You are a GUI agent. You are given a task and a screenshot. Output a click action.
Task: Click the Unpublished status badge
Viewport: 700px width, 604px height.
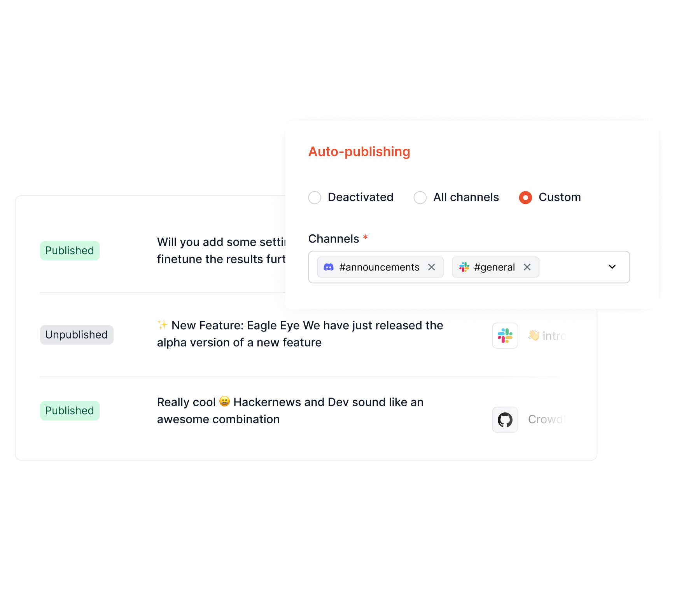point(77,335)
